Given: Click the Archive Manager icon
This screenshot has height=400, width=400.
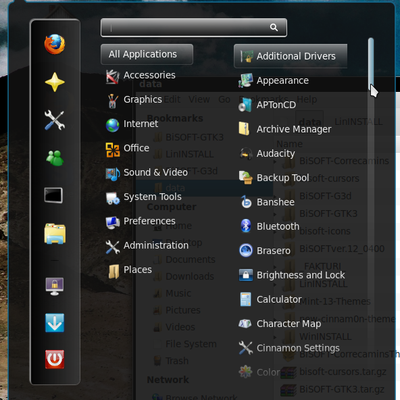Looking at the screenshot, I should point(245,129).
